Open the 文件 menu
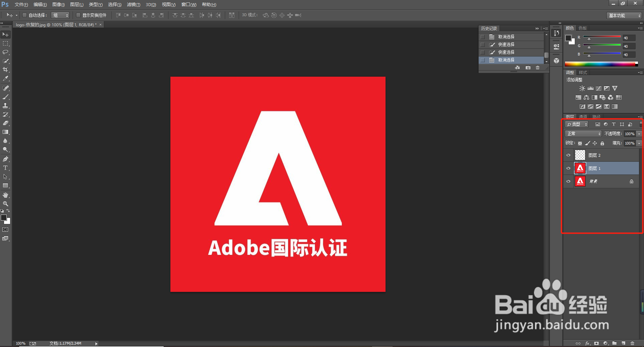 (x=21, y=4)
